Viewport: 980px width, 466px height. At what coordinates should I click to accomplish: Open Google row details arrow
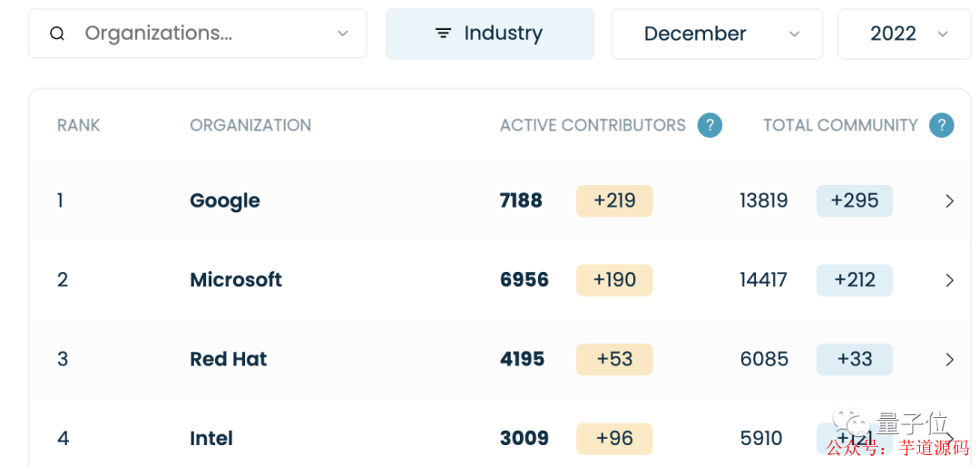coord(949,201)
